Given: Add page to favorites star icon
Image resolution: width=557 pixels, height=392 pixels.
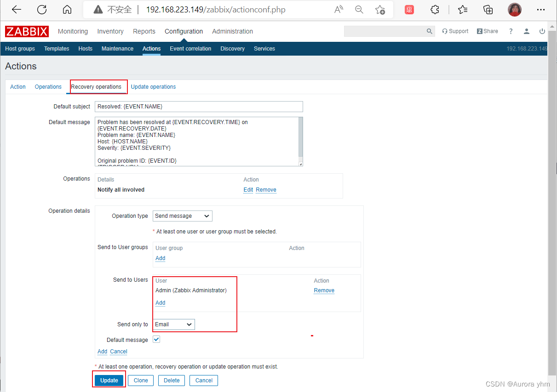Looking at the screenshot, I should click(x=380, y=10).
